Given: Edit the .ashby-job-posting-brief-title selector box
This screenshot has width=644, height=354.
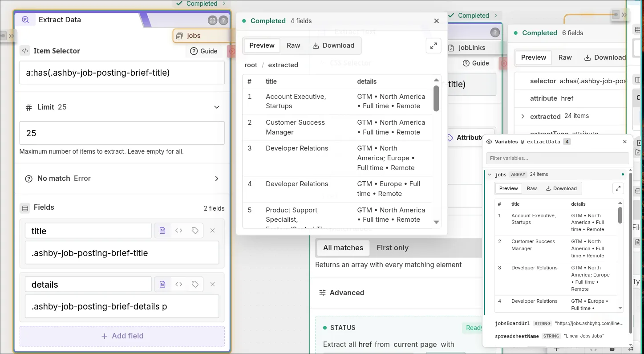Looking at the screenshot, I should click(x=122, y=253).
